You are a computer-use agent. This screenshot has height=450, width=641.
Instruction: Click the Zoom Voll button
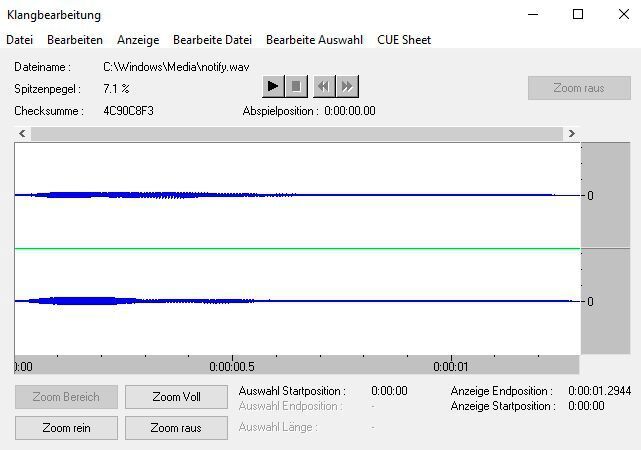pyautogui.click(x=176, y=397)
